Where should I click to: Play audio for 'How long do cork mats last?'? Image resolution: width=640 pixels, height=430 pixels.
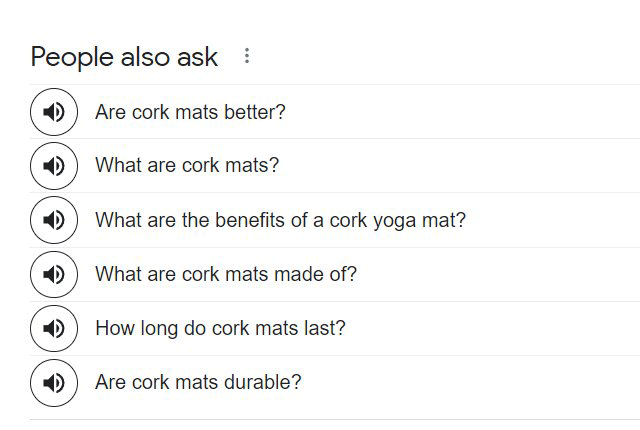[54, 328]
